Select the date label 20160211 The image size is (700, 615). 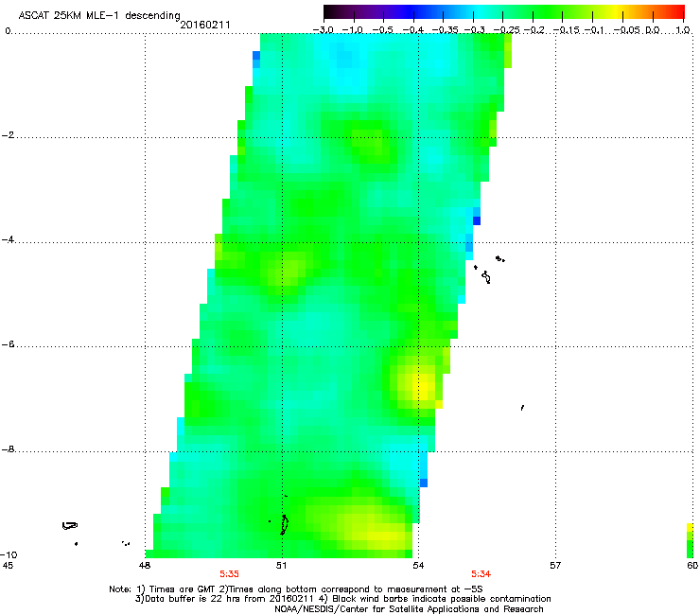click(x=205, y=25)
